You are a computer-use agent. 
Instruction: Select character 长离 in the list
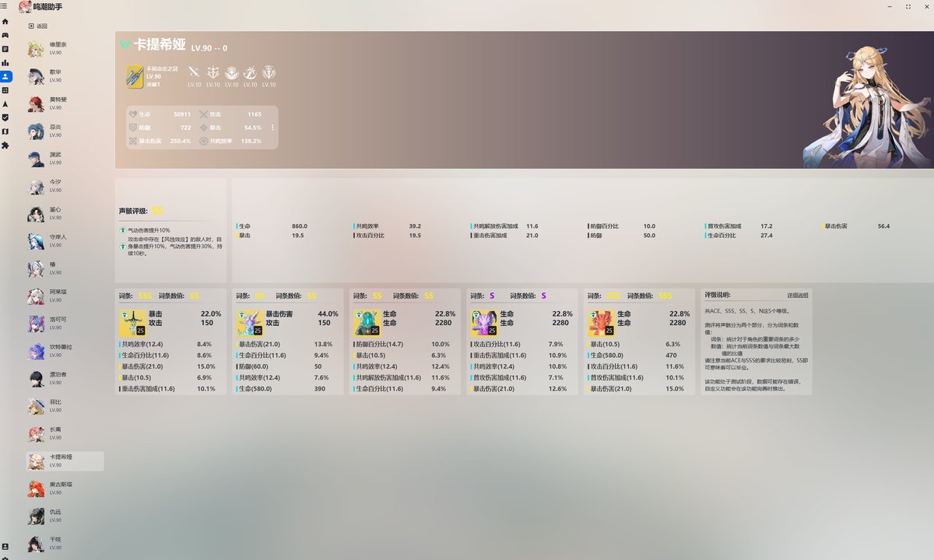65,434
